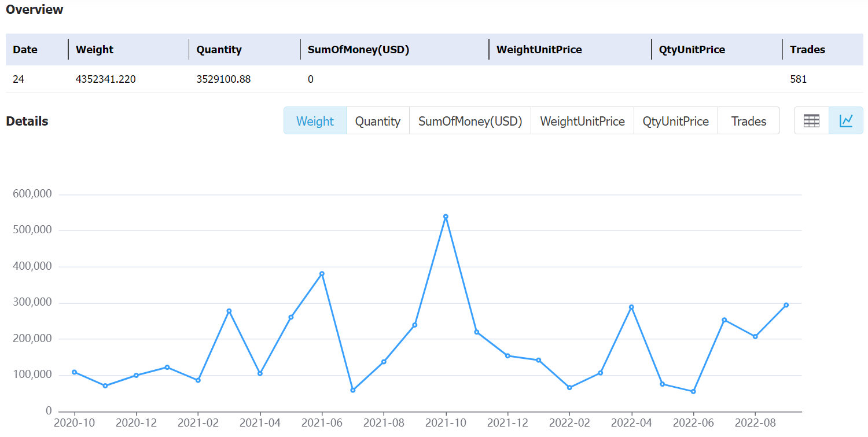Click the Quantity column header
Image resolution: width=868 pixels, height=437 pixels.
tap(219, 50)
